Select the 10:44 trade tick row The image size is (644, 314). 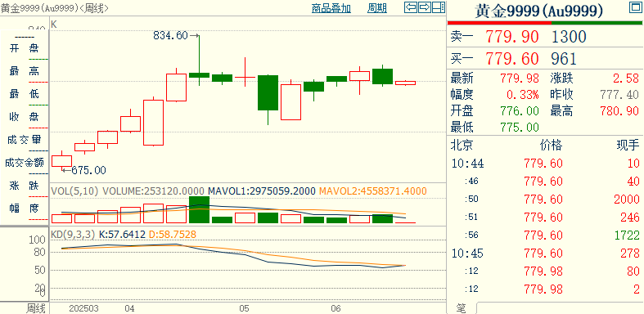[x=545, y=164]
